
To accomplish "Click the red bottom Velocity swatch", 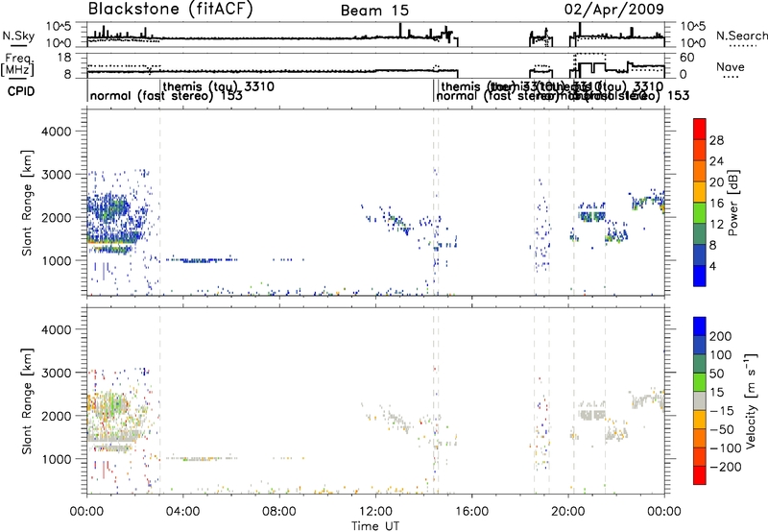I will 700,475.
